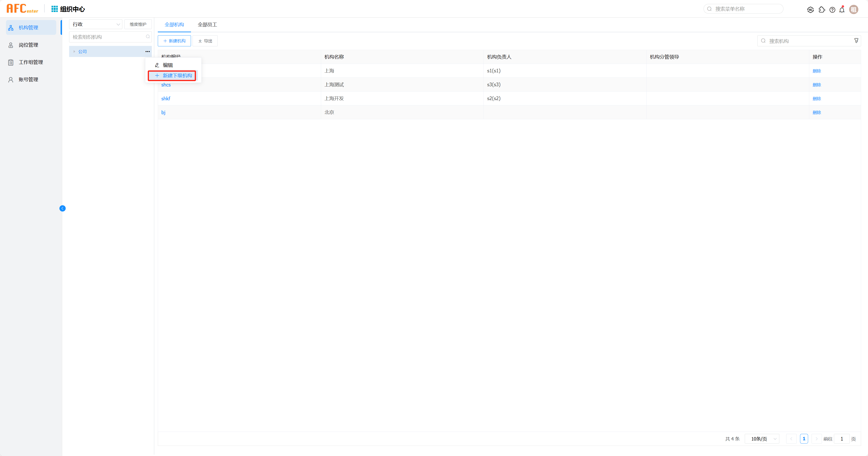Click the user avatar in top bar
Screen dimensions: 868x456
coord(853,9)
